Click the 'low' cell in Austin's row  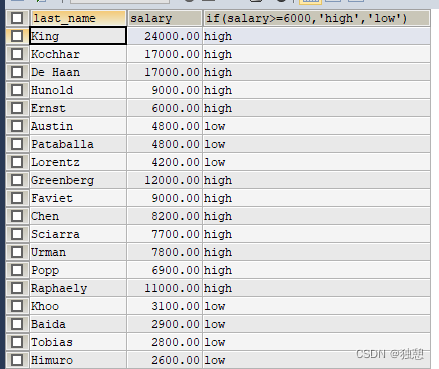point(316,126)
